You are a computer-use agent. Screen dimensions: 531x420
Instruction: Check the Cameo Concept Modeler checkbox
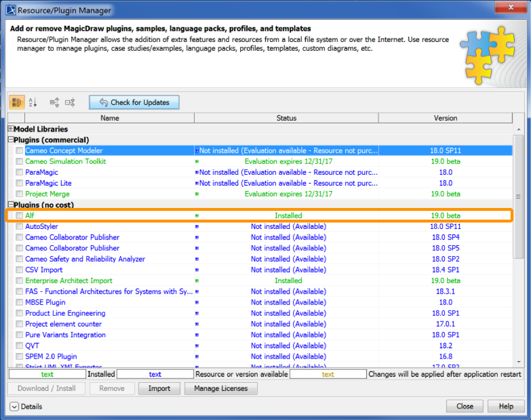click(x=19, y=151)
